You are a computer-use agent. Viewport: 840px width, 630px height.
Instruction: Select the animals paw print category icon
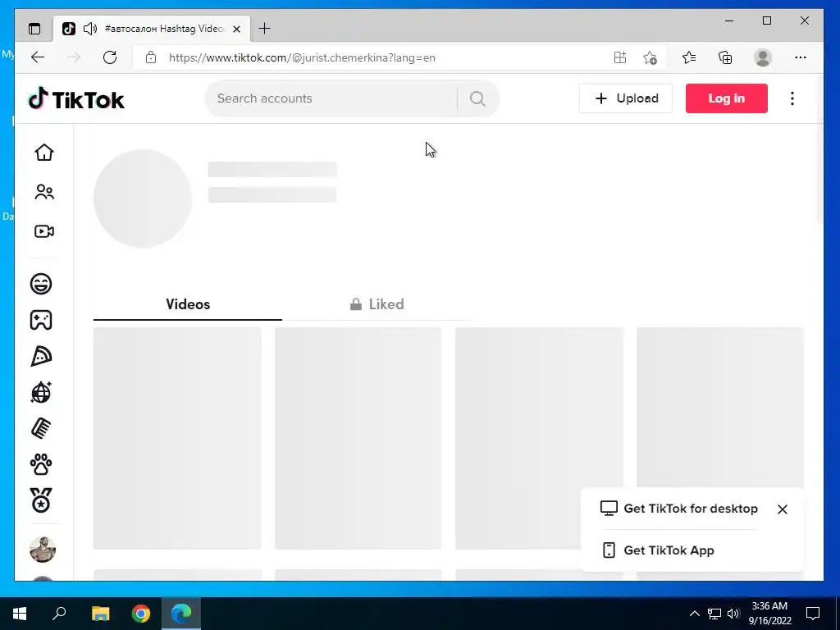pyautogui.click(x=41, y=464)
